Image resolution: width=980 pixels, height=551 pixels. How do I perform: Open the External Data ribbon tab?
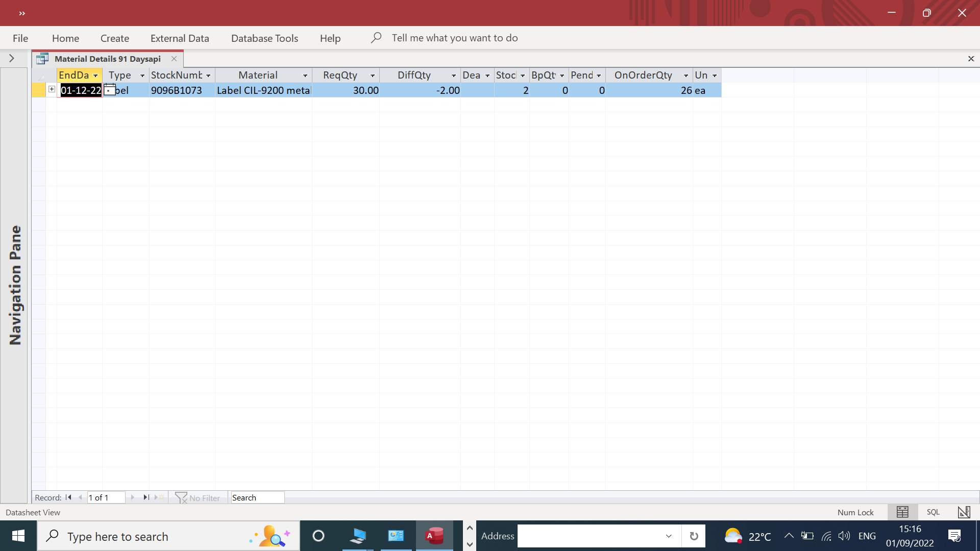pyautogui.click(x=180, y=38)
